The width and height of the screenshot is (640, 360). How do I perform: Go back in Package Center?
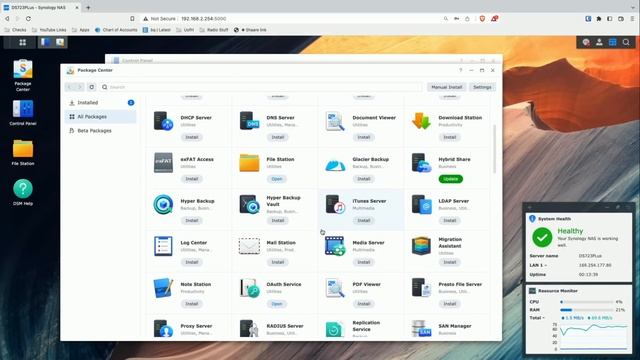(70, 87)
